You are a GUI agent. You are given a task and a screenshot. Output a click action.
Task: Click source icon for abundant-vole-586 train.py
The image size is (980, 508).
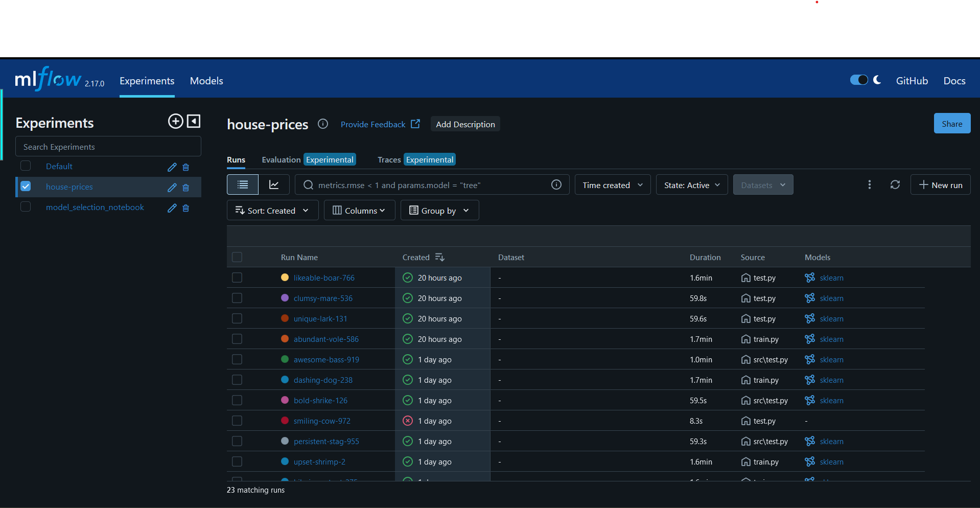click(746, 339)
